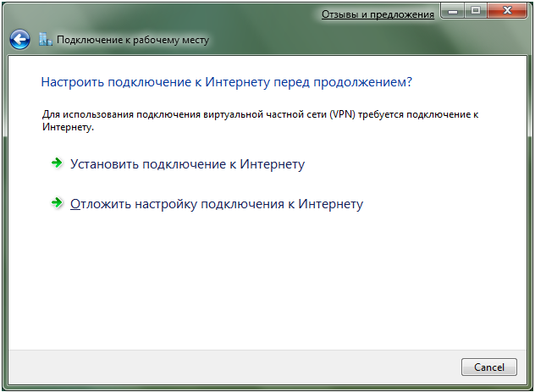
Task: Maximize the wizard window
Action: coord(476,11)
